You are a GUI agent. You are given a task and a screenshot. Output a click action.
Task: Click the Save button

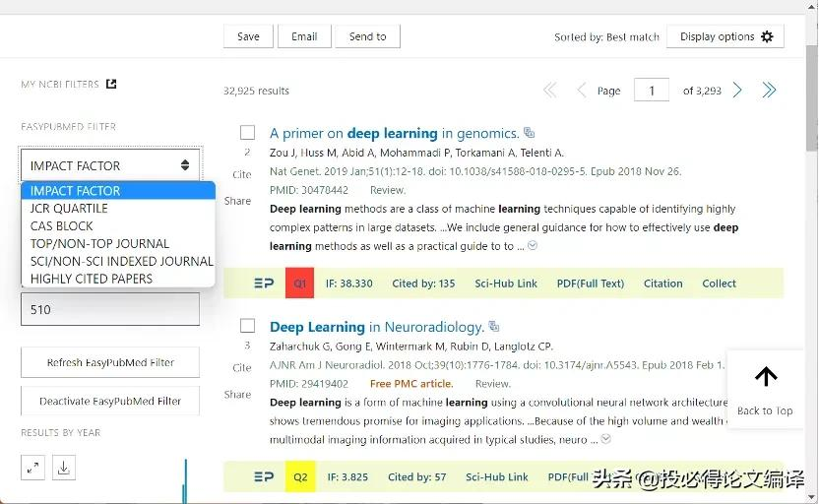248,36
